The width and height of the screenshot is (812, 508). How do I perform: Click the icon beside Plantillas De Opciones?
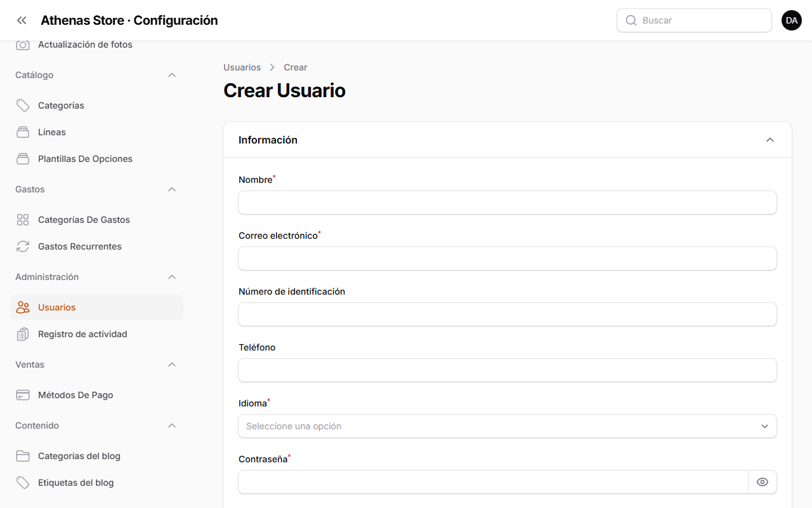23,159
